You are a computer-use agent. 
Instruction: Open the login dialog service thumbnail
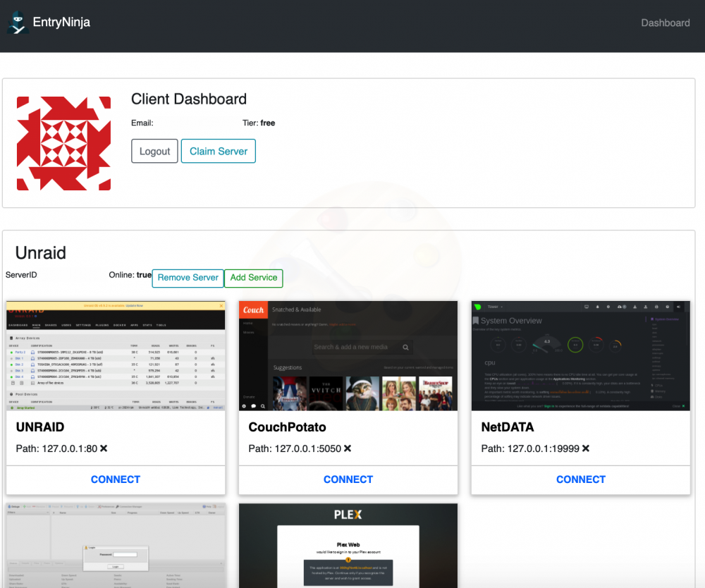[116, 545]
